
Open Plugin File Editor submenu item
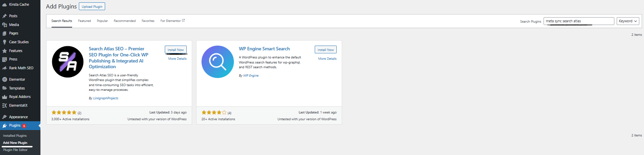tap(15, 150)
